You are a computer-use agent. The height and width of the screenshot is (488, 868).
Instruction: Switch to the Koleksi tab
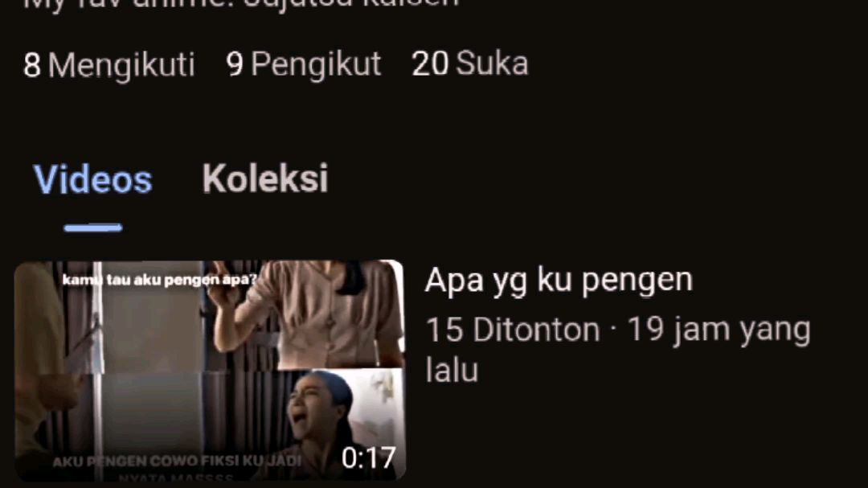(265, 179)
